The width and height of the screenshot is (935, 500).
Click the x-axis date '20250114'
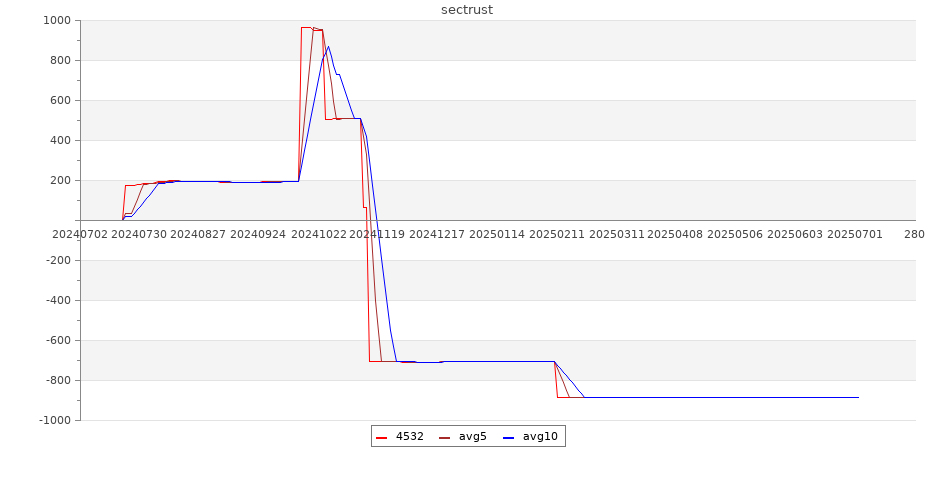tap(497, 234)
